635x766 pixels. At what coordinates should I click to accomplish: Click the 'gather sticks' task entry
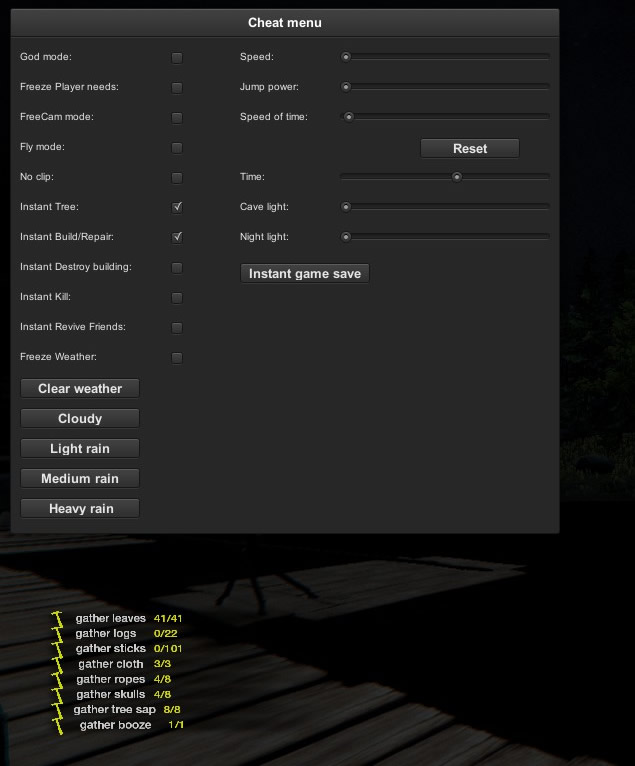[x=110, y=648]
